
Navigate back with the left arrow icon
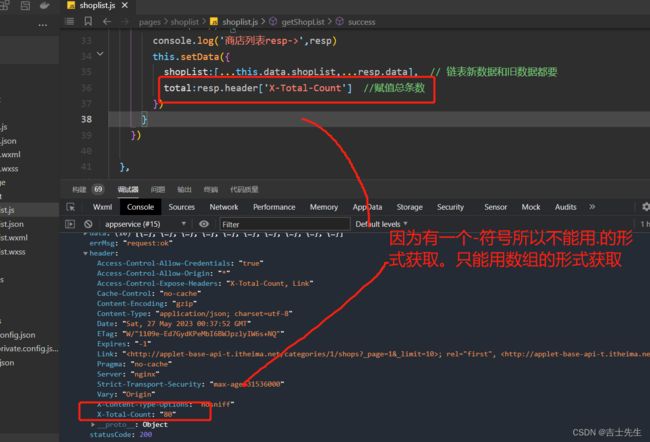[107, 21]
